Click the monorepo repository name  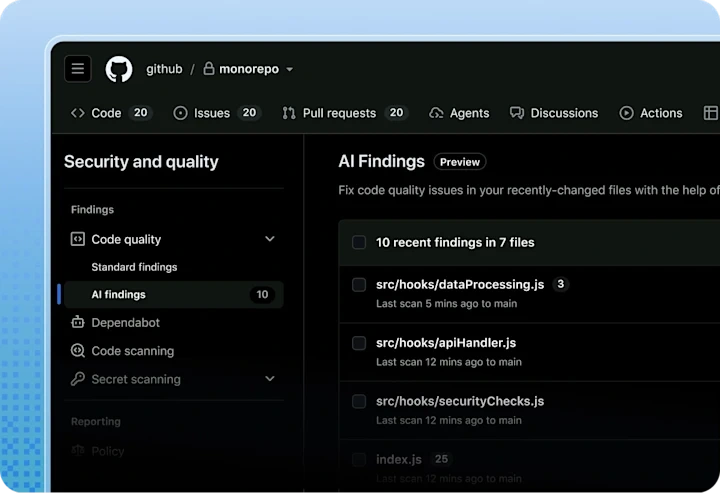[x=249, y=69]
